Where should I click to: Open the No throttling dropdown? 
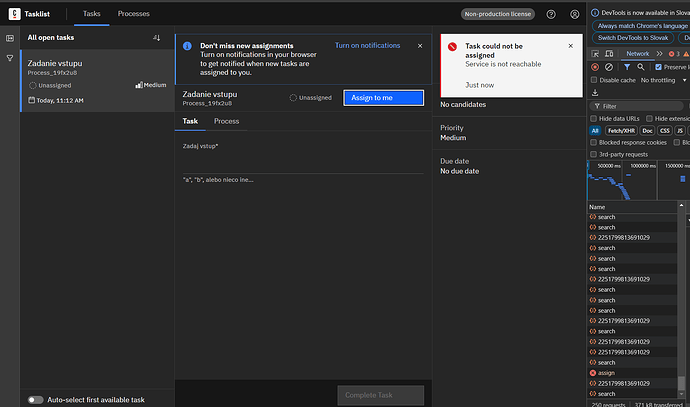tap(663, 80)
